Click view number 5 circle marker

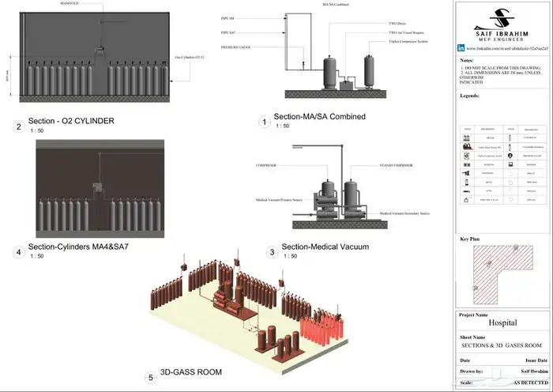click(151, 377)
